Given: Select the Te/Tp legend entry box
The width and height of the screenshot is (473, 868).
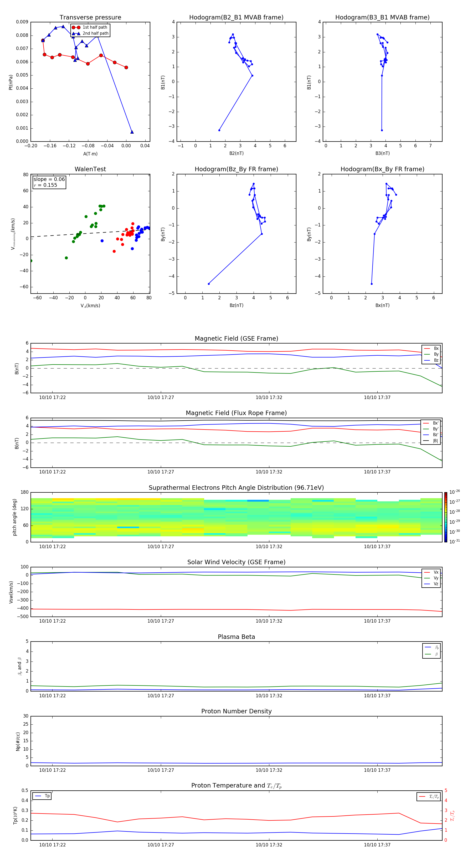Looking at the screenshot, I should (428, 796).
